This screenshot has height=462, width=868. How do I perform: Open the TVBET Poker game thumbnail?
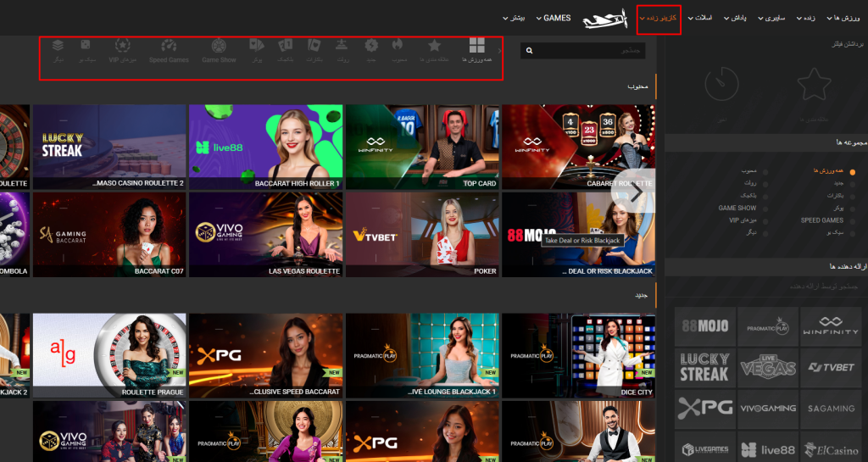click(x=422, y=235)
